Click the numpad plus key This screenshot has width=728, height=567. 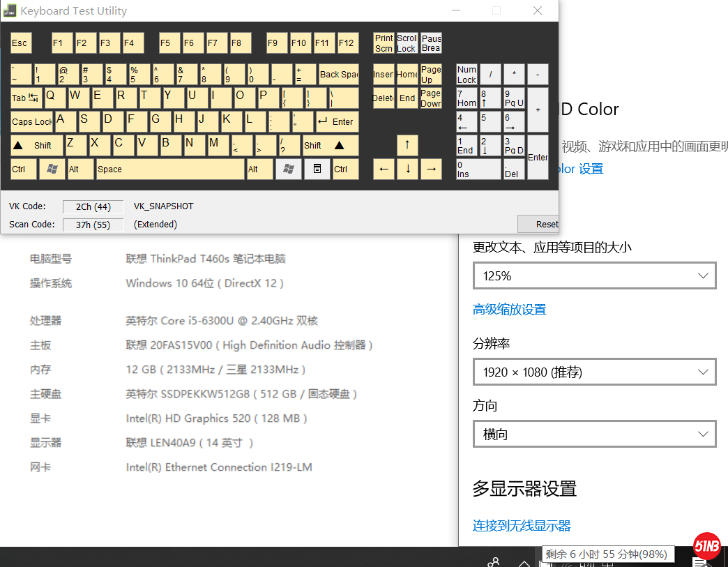click(x=538, y=110)
